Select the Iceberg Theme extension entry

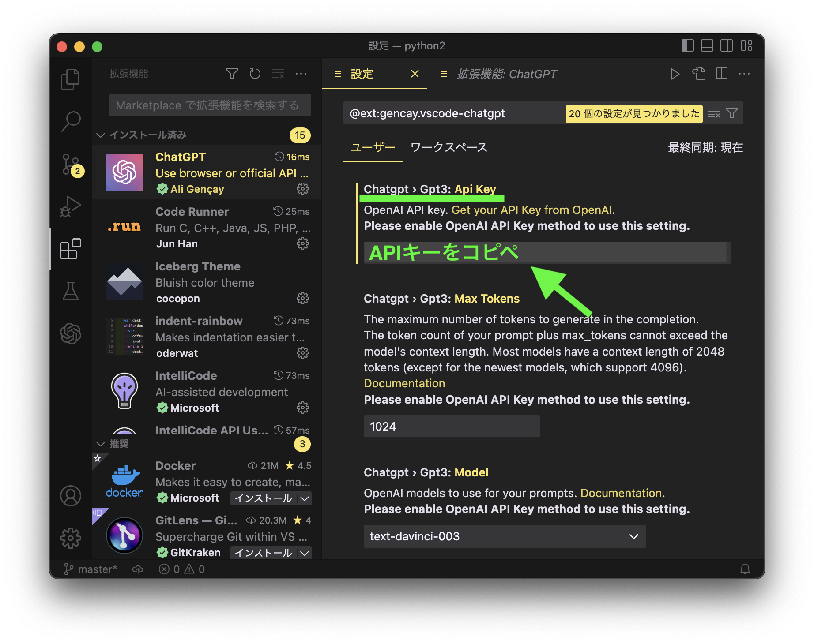tap(207, 282)
